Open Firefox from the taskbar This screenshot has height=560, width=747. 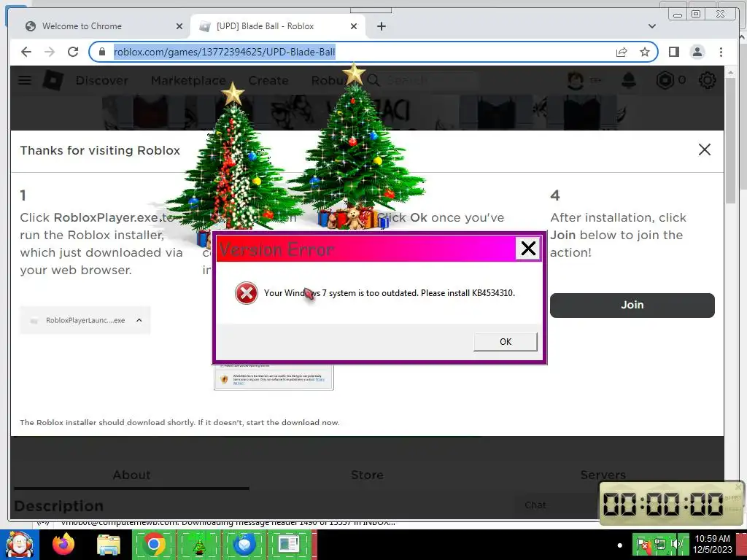(x=63, y=544)
